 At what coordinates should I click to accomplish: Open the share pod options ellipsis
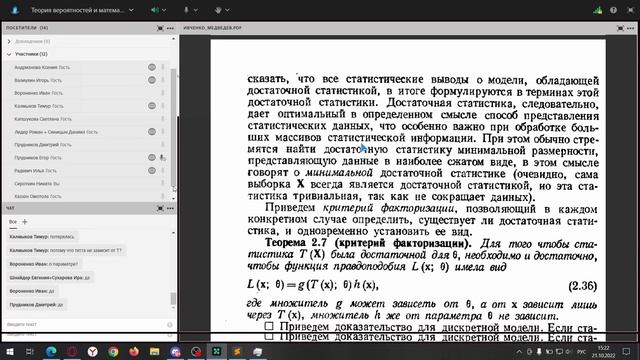(x=631, y=28)
